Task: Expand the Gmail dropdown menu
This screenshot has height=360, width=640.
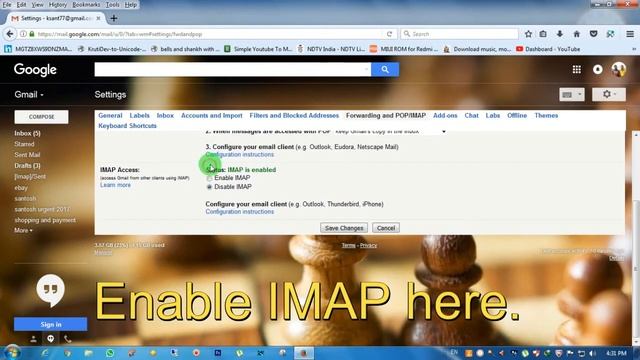Action: tap(29, 95)
